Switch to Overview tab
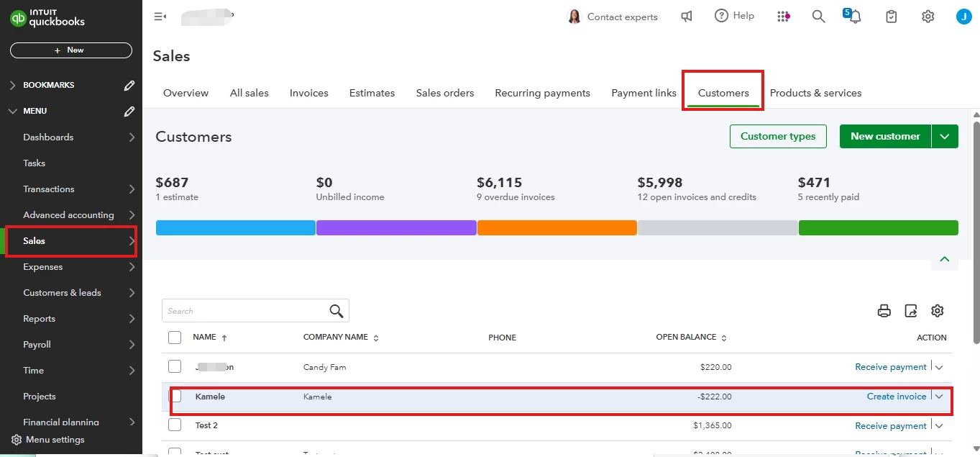This screenshot has width=980, height=457. (186, 93)
